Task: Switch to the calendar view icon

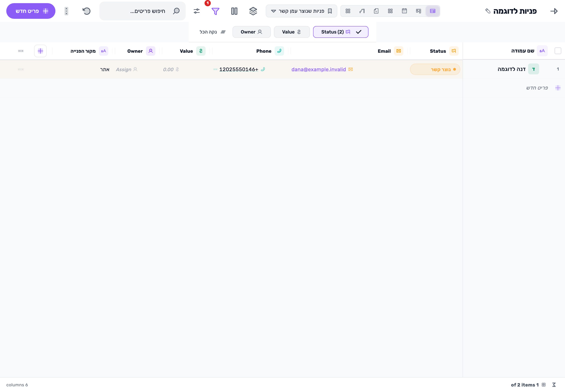Action: click(405, 11)
